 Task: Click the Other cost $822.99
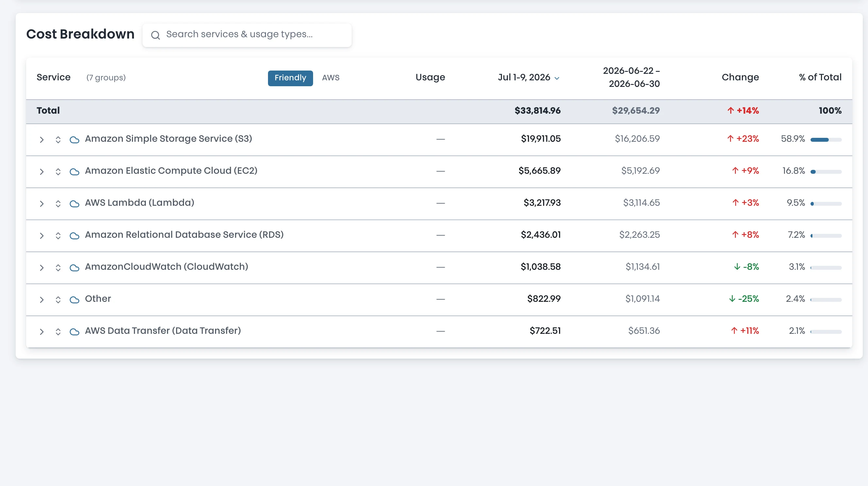(544, 299)
